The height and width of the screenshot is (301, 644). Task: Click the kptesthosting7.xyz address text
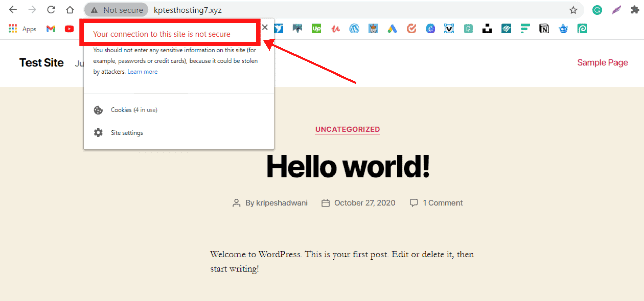click(x=187, y=10)
